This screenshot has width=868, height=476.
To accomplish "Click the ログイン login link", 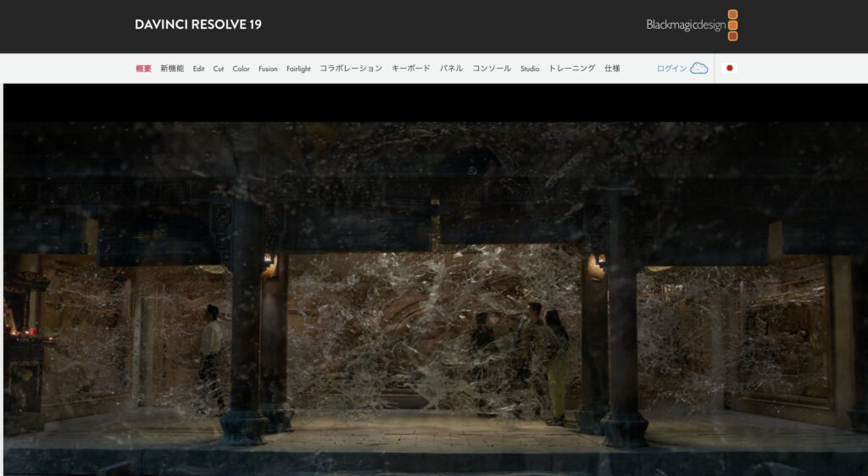I will (671, 69).
